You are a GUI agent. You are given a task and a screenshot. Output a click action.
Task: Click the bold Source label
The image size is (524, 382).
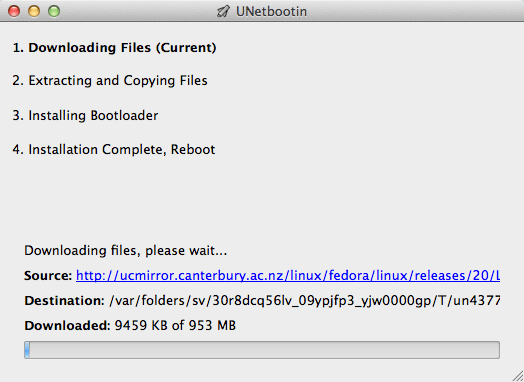[x=48, y=276]
